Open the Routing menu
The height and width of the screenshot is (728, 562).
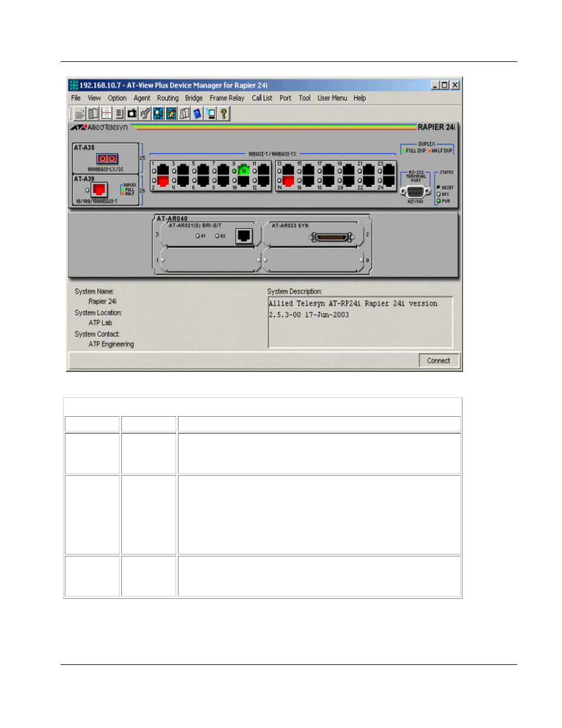tap(168, 98)
